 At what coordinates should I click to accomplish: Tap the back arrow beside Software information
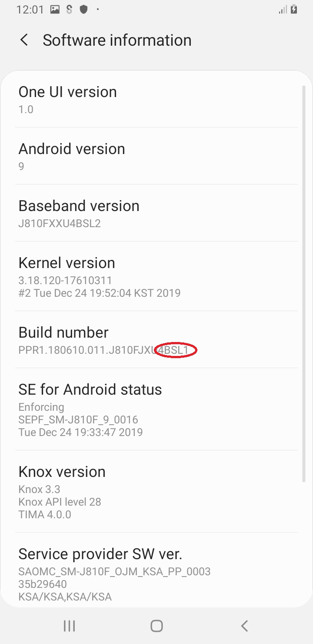[x=24, y=40]
